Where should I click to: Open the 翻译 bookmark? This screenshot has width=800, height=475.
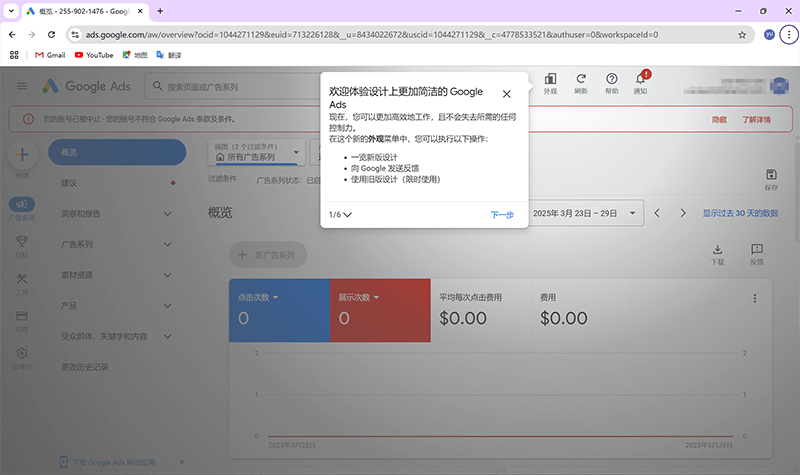point(168,55)
